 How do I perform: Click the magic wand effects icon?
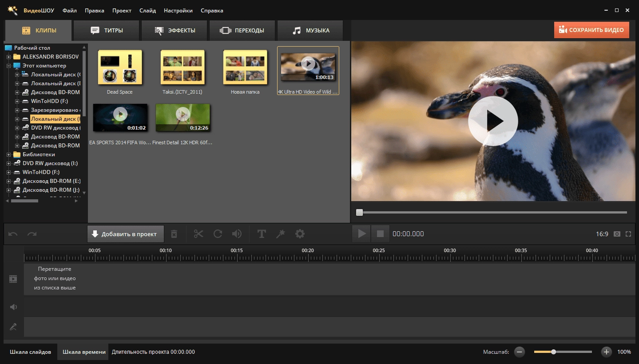tap(281, 234)
